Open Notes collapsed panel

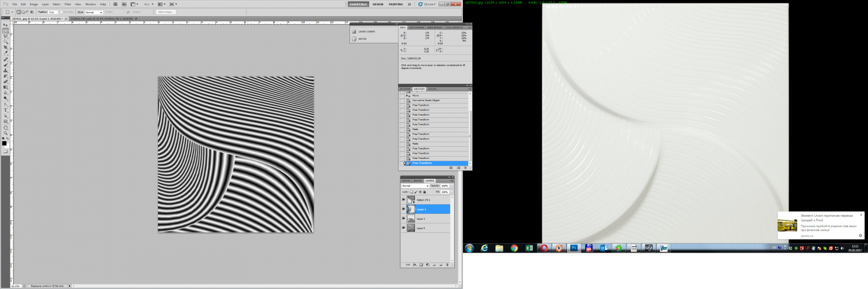[359, 39]
